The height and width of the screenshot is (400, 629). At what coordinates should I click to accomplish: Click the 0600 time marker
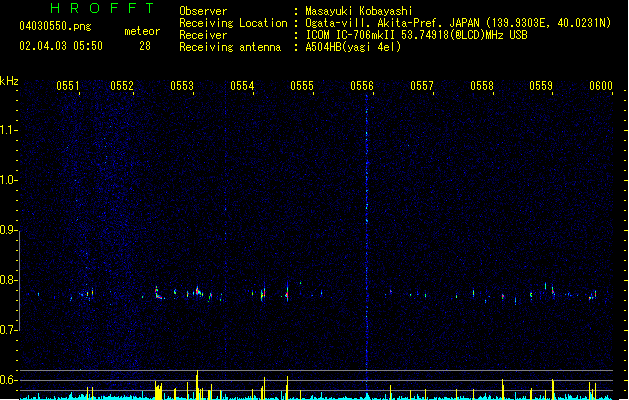(601, 86)
